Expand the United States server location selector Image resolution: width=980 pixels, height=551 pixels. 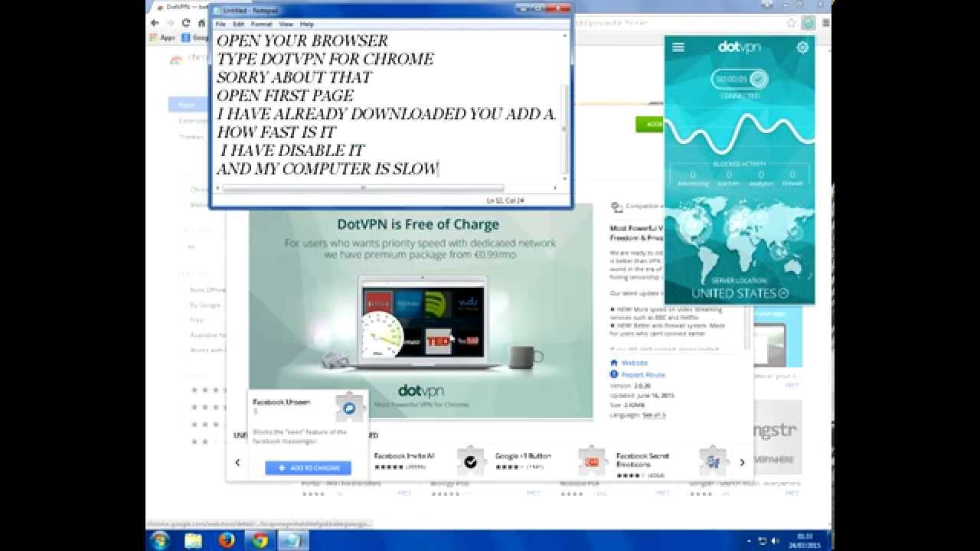[740, 293]
